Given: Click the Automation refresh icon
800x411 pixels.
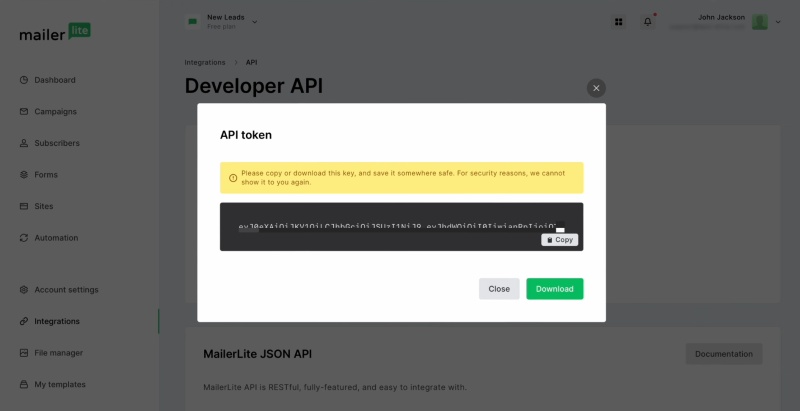Looking at the screenshot, I should [x=24, y=238].
